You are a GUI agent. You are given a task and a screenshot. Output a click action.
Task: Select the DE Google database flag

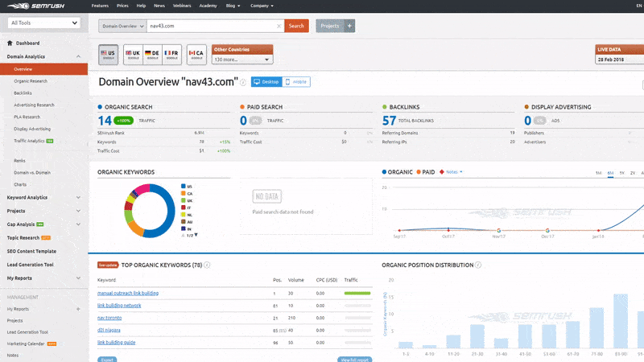[x=152, y=55]
